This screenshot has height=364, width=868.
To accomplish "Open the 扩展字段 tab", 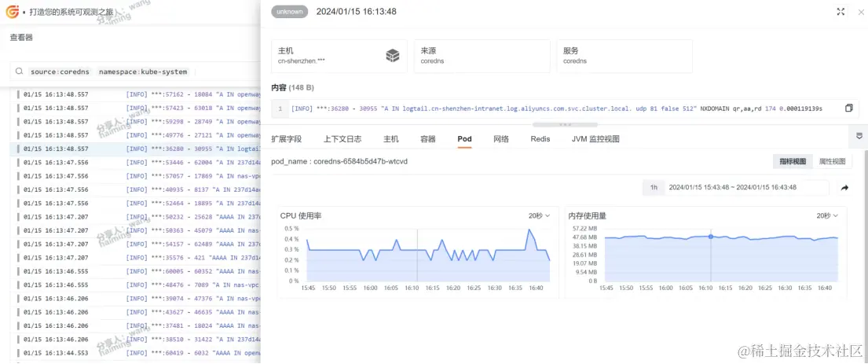I will point(286,139).
